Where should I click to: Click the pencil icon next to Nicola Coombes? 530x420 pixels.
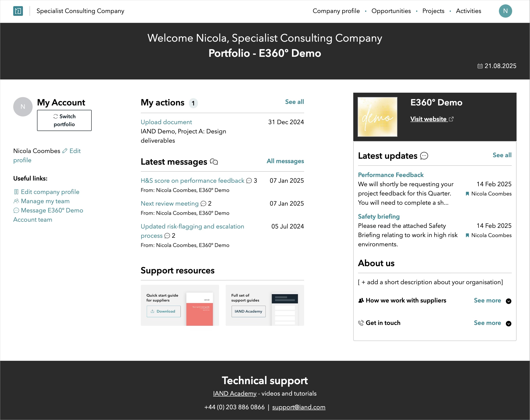[65, 151]
